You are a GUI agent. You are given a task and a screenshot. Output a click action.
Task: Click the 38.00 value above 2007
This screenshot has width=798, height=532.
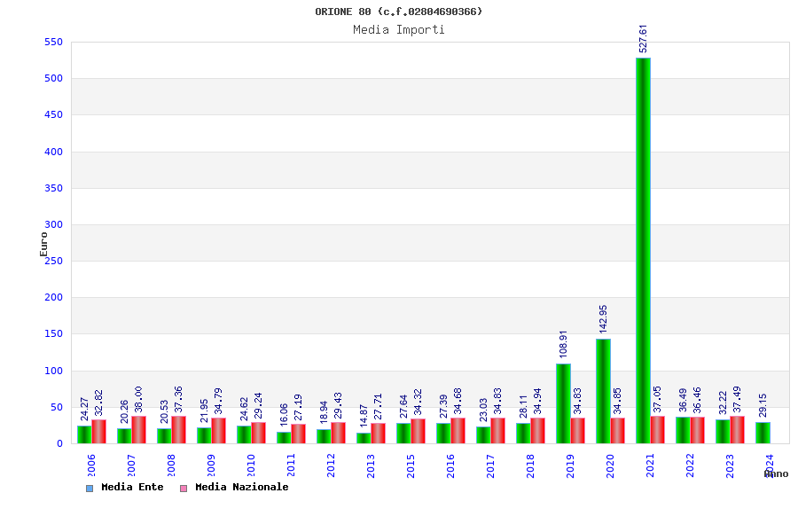[x=138, y=399]
